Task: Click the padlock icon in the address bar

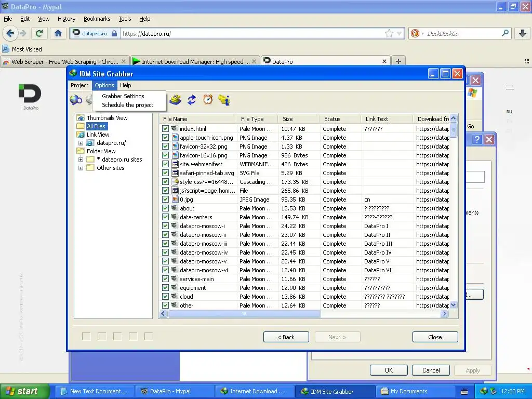Action: coord(114,33)
